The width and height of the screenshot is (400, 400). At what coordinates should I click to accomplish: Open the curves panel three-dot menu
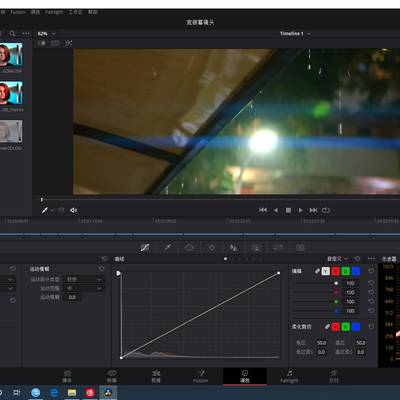(371, 259)
